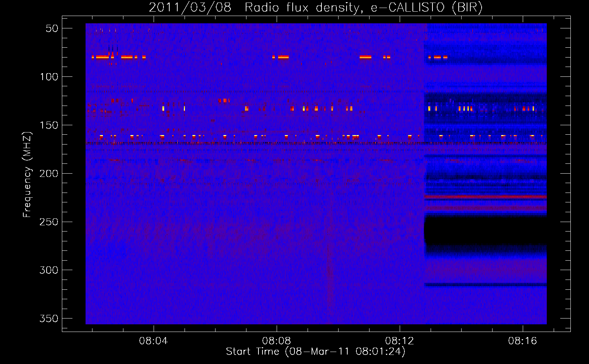This screenshot has width=589, height=364.
Task: Click the 50 frequency tick label
Action: pos(52,28)
